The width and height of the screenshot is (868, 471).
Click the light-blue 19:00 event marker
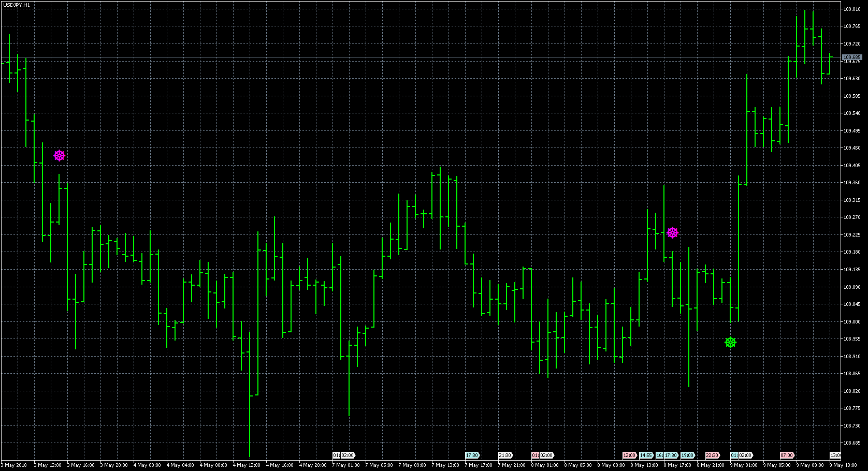[x=688, y=455]
